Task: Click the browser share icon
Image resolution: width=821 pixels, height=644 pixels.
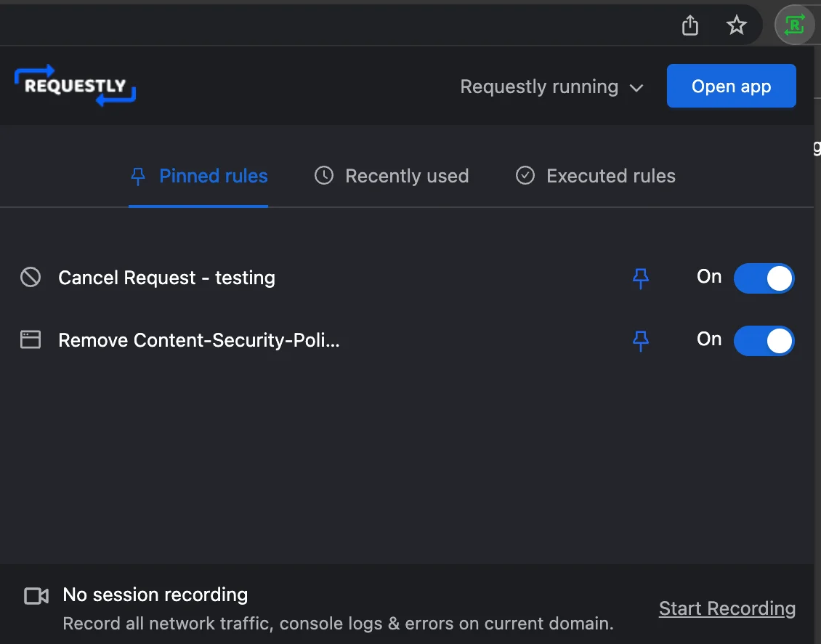Action: click(690, 25)
